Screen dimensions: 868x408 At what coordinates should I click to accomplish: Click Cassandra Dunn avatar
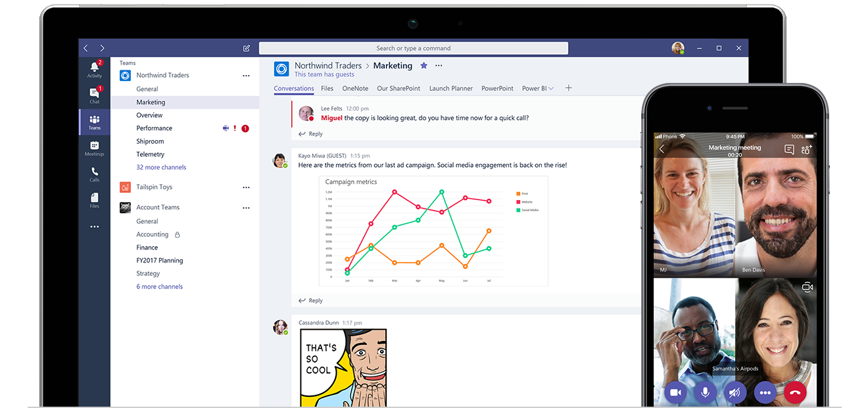click(280, 326)
